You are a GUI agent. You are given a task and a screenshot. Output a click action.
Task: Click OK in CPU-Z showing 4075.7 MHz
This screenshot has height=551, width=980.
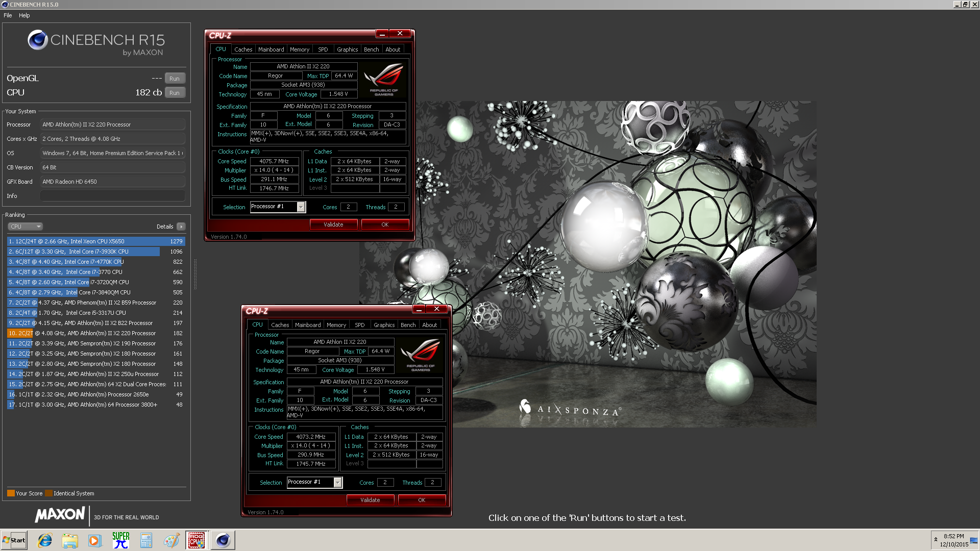(x=385, y=224)
